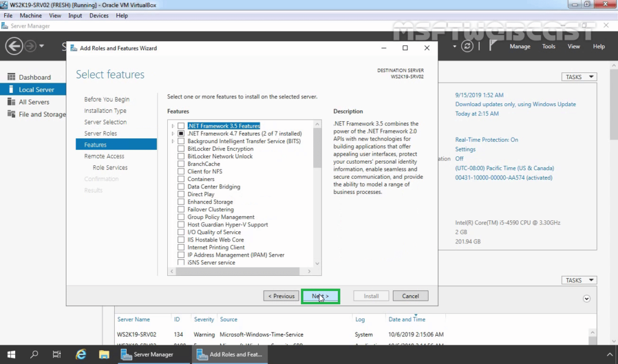Check Group Policy Management
The image size is (618, 364).
pyautogui.click(x=181, y=217)
